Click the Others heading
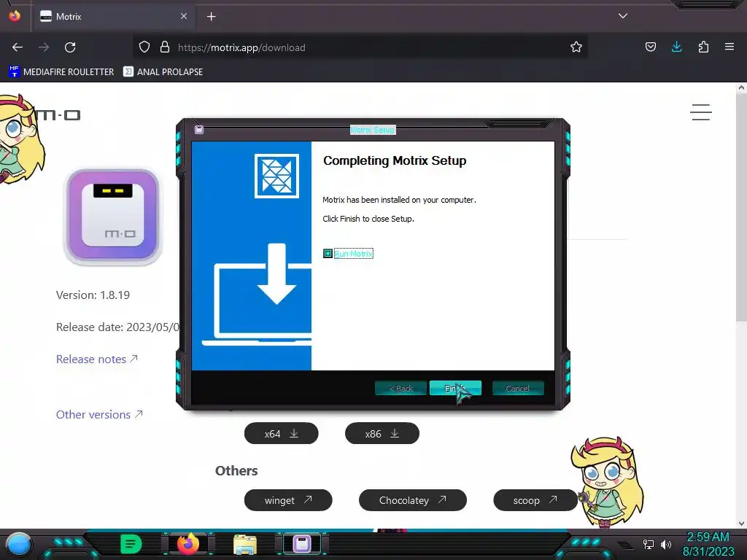This screenshot has width=747, height=560. pos(236,470)
